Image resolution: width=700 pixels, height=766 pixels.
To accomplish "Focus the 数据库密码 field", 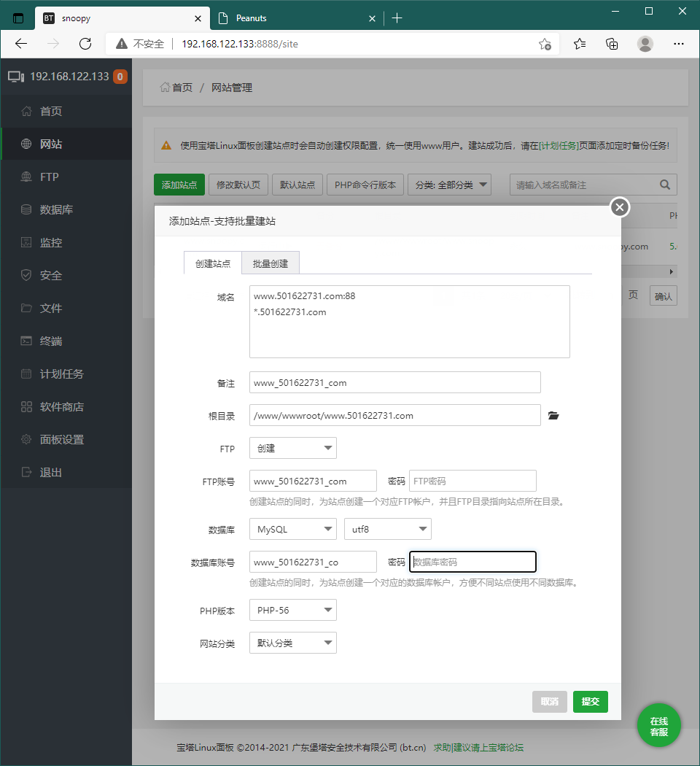I will (472, 562).
